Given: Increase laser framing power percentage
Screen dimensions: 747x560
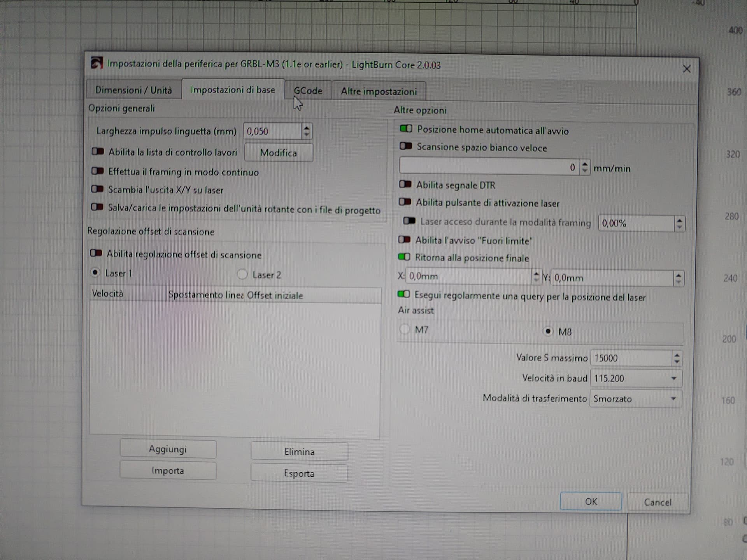Looking at the screenshot, I should click(679, 220).
